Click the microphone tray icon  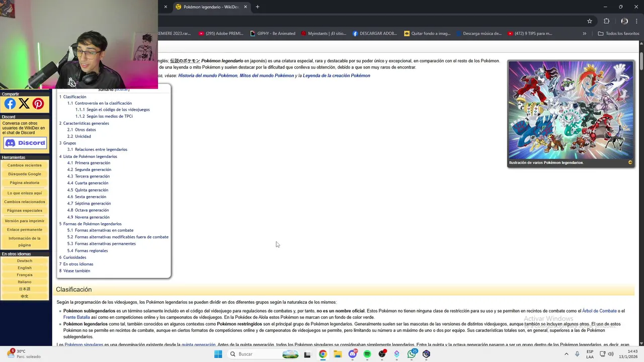tap(577, 354)
